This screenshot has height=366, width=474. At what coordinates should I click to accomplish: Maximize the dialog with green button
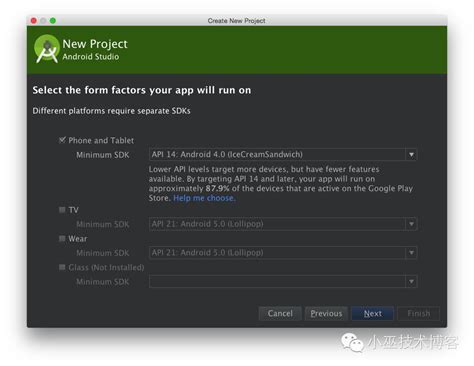point(53,21)
